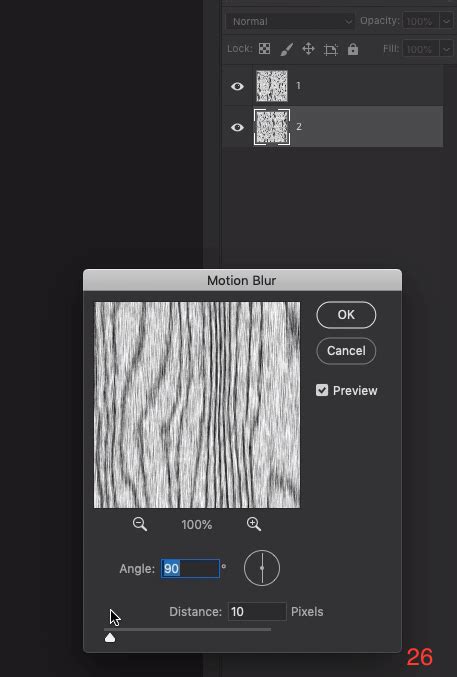Click the lock image pixels brush icon
Screen dimensions: 457x677
pyautogui.click(x=286, y=49)
